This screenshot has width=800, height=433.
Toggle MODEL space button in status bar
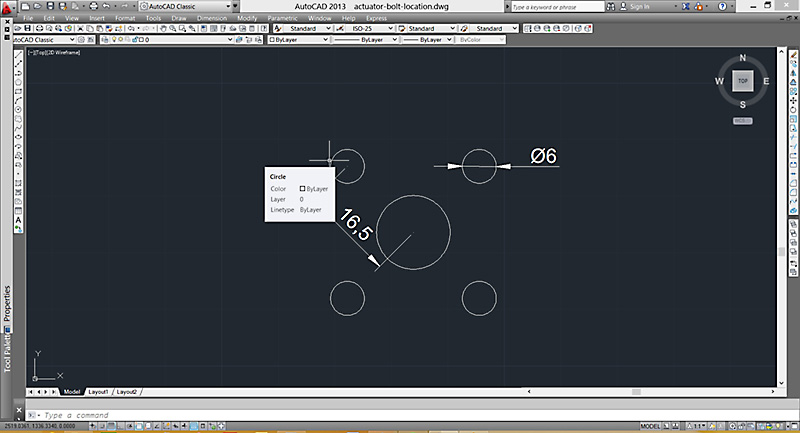click(650, 426)
